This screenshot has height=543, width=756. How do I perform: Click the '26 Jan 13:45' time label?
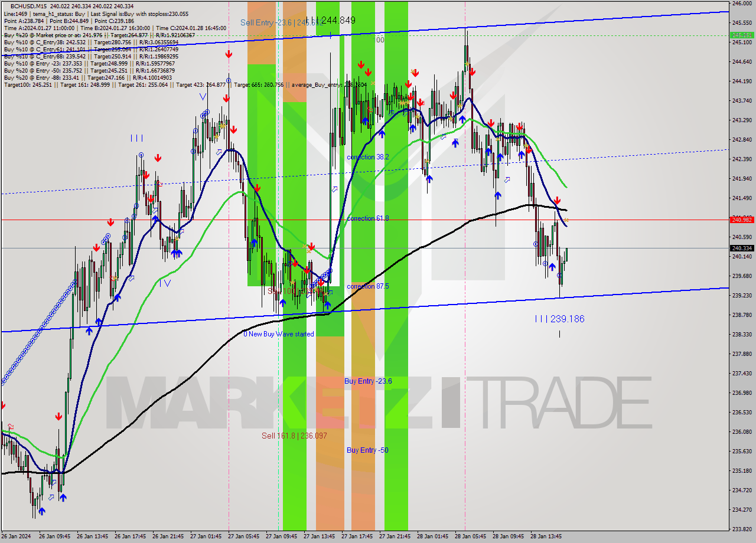pyautogui.click(x=93, y=537)
